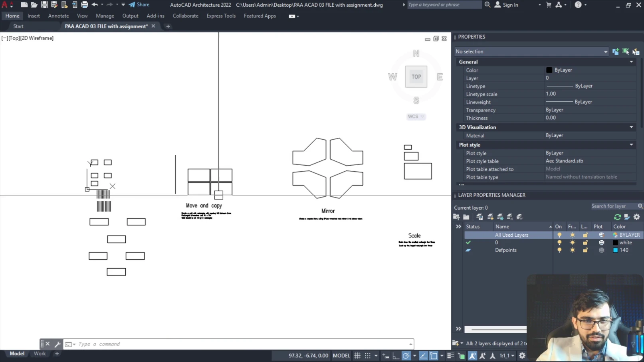Click the New Layer icon in Layer Manager

(x=491, y=217)
